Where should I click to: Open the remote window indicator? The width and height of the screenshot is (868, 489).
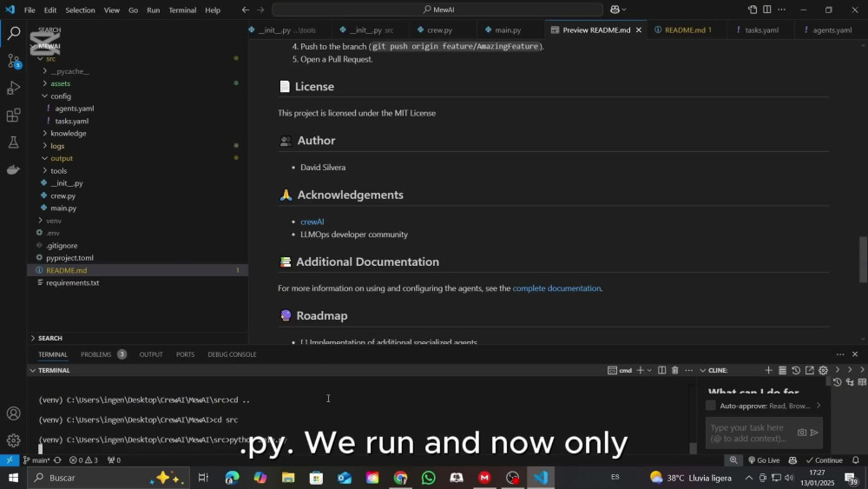pyautogui.click(x=10, y=460)
